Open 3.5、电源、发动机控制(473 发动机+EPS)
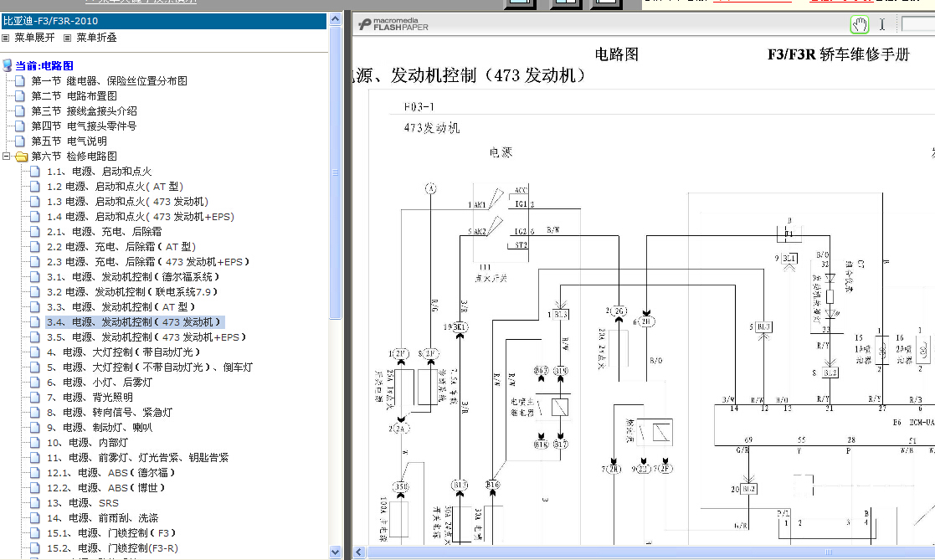The height and width of the screenshot is (560, 935). coord(146,337)
